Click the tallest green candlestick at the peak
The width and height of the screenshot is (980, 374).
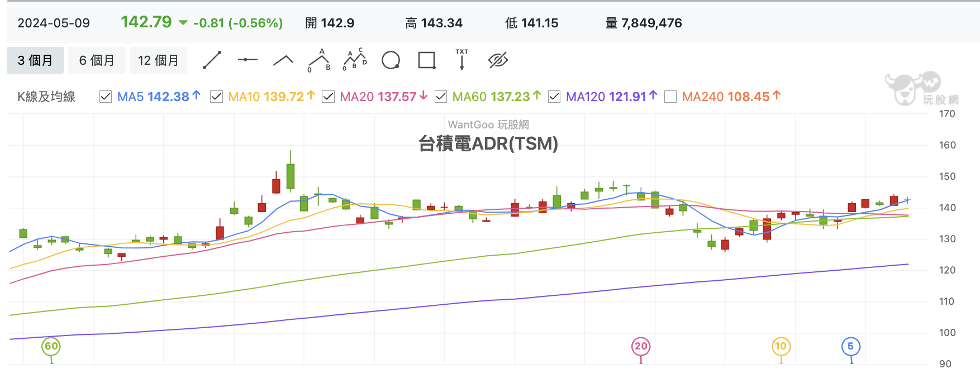point(291,175)
